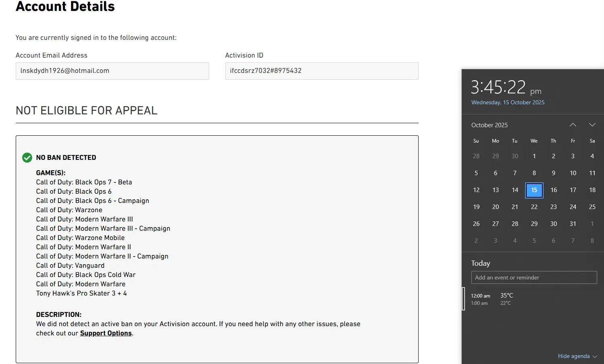Viewport: 604px width, 364px height.
Task: Click the Fr weekday column header
Action: pos(573,141)
